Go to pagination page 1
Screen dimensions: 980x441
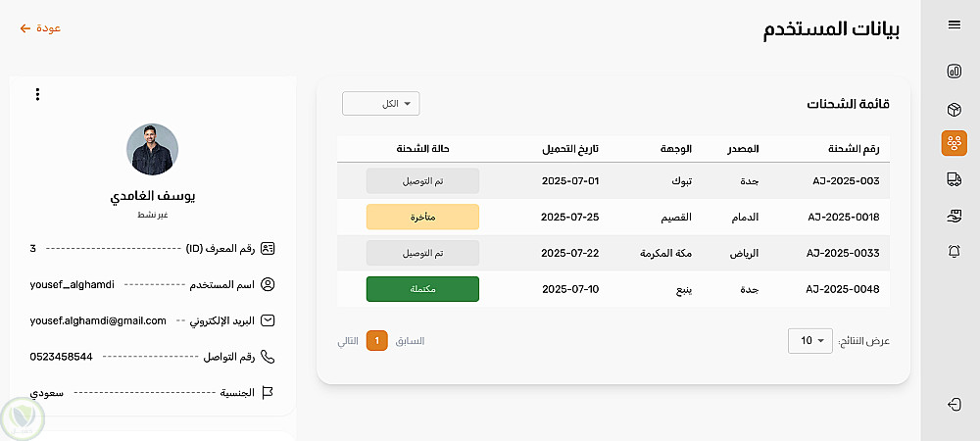pos(376,341)
